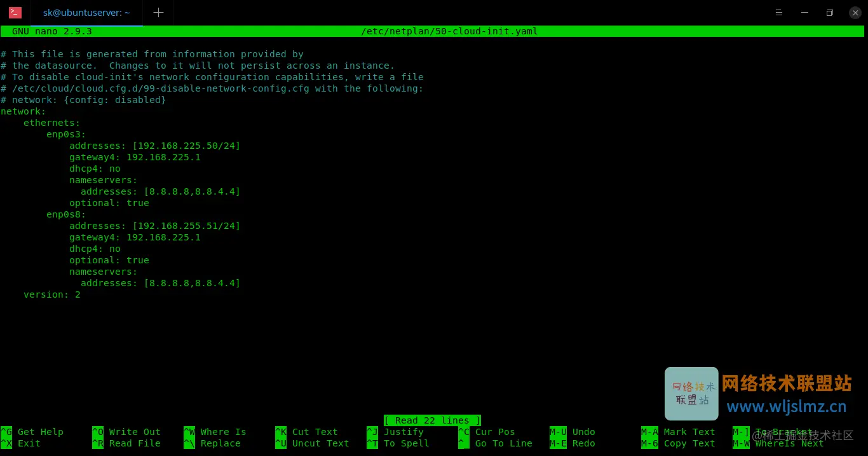Click the gateway4 line under enp0s8
868x456 pixels.
135,237
